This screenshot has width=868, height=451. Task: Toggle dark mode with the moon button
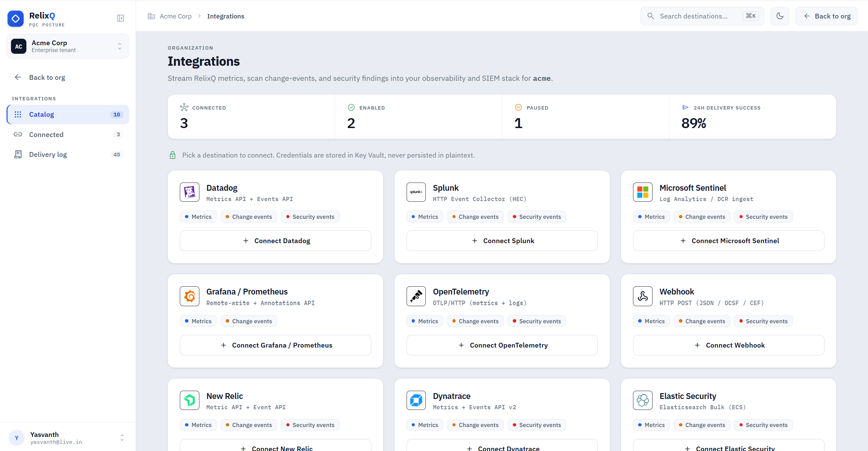(780, 16)
